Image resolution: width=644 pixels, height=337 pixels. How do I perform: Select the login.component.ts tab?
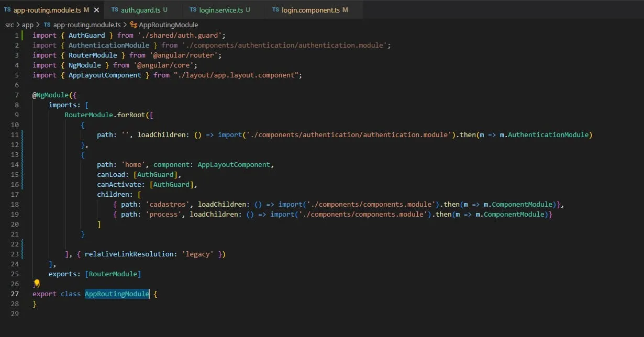(x=311, y=10)
